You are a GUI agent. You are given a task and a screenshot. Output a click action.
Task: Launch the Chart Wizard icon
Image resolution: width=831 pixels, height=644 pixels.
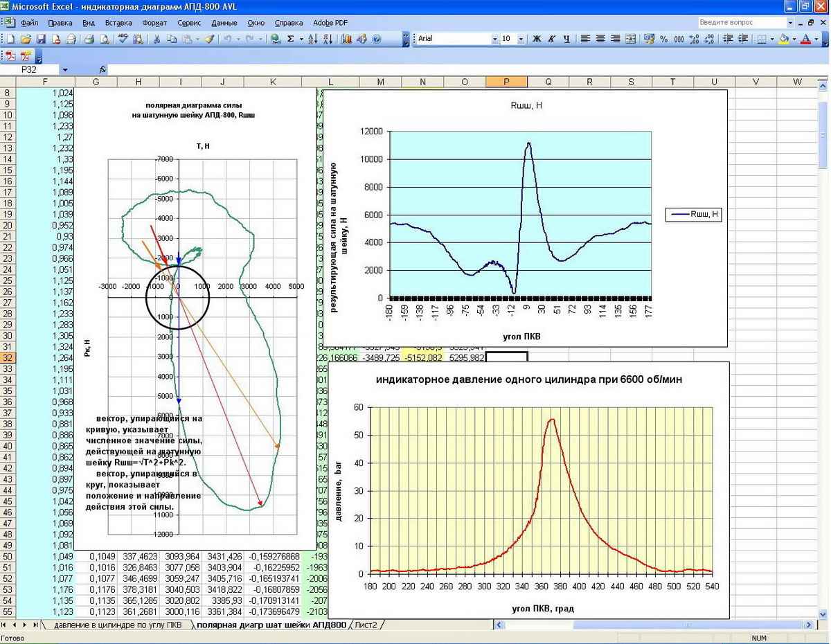click(x=346, y=39)
